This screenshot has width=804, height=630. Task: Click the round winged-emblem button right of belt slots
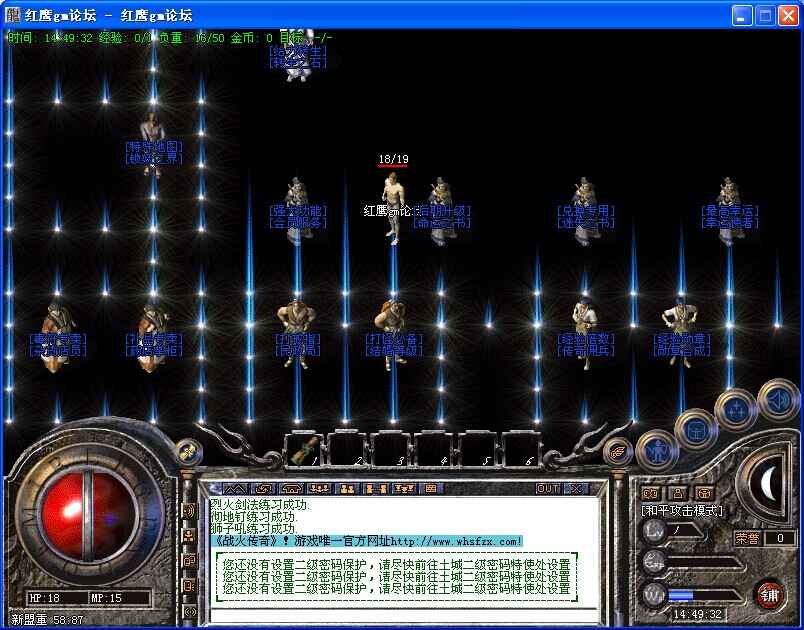617,452
